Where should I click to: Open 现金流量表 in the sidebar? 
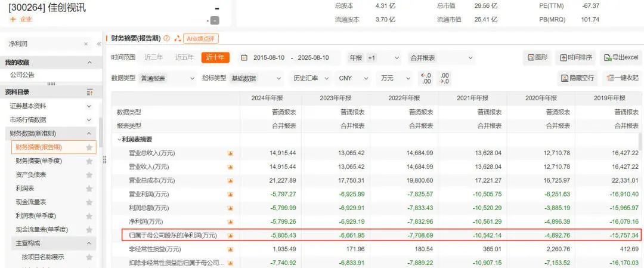pos(31,202)
